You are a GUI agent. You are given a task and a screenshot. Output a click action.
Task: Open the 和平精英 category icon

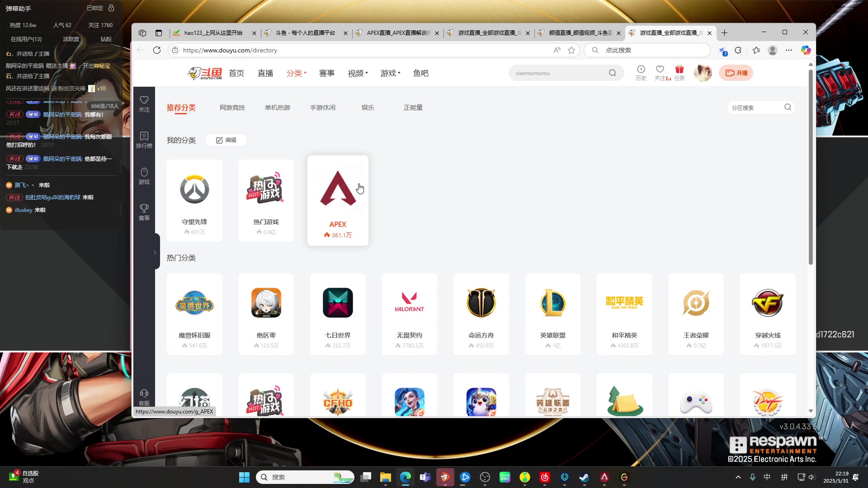(624, 303)
